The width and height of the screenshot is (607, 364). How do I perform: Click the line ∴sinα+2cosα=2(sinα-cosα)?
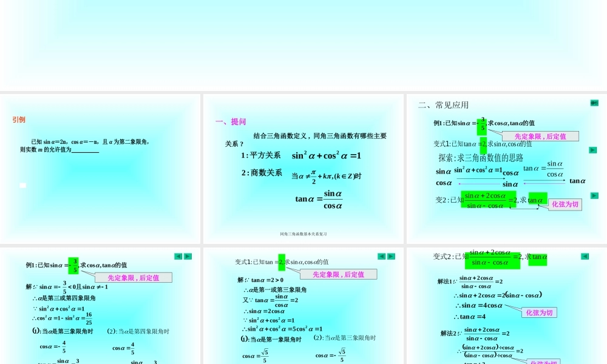(498, 295)
